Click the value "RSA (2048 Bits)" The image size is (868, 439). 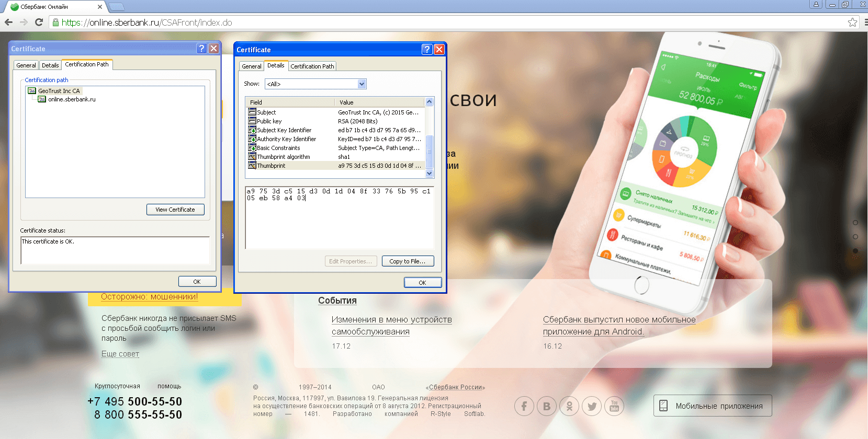(358, 121)
